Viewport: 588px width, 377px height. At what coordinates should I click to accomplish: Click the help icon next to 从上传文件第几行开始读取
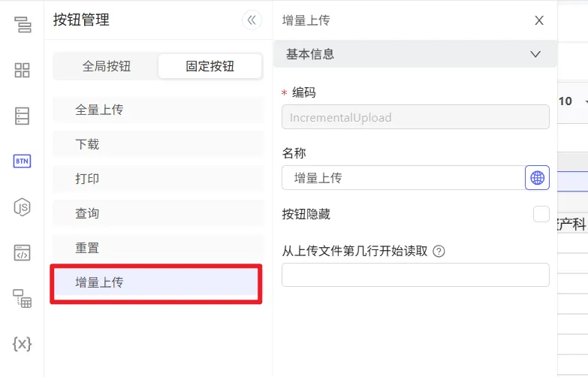pos(439,252)
